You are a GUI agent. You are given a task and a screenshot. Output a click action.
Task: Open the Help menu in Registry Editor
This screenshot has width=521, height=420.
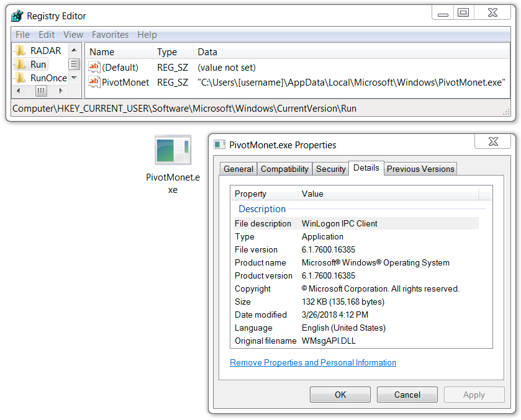pos(147,35)
